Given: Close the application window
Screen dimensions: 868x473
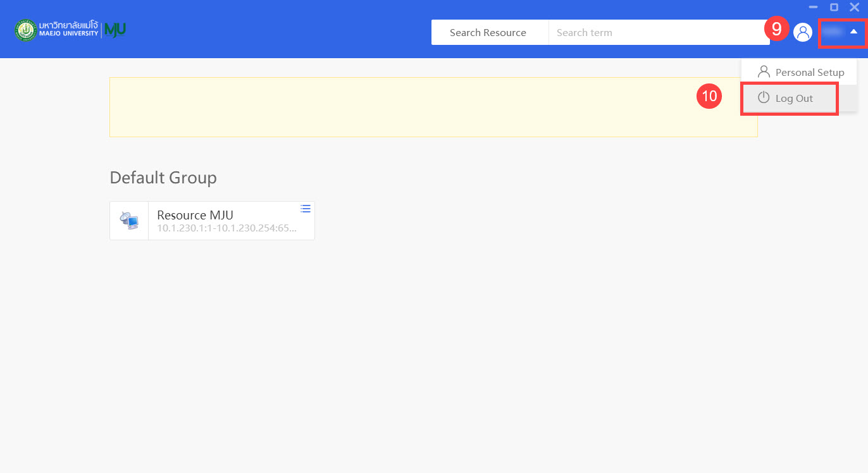Looking at the screenshot, I should (x=854, y=7).
